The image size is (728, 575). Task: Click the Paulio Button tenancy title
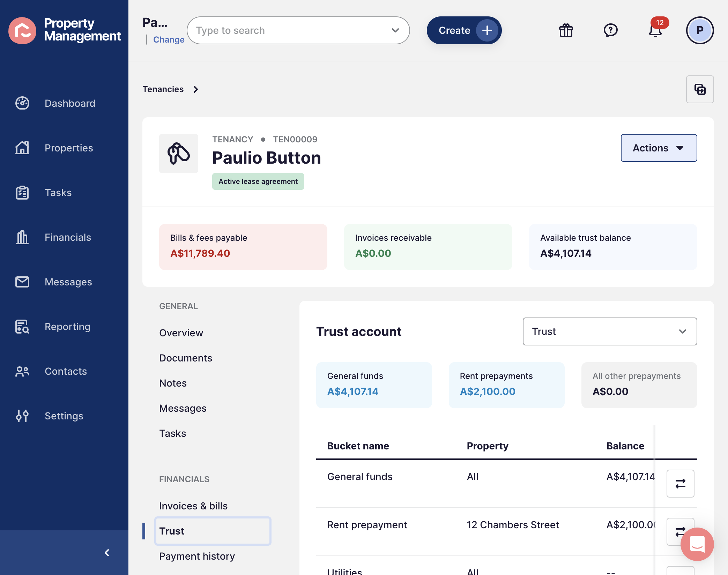[267, 158]
